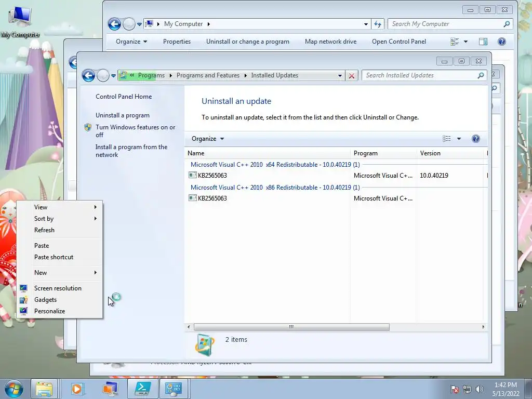Select KB2565063 under x64 Redistributable
The image size is (532, 399).
click(x=212, y=176)
